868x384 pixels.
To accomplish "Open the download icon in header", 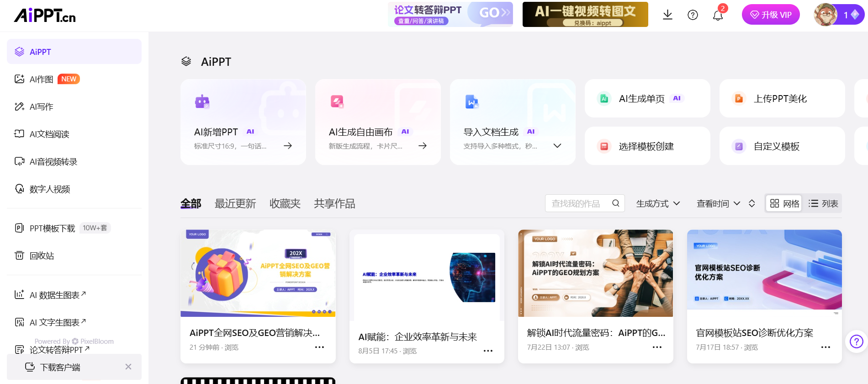I will pyautogui.click(x=667, y=15).
